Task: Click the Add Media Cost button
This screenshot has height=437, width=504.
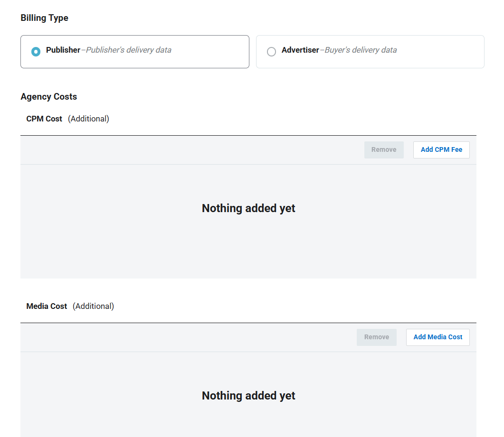Action: [437, 337]
